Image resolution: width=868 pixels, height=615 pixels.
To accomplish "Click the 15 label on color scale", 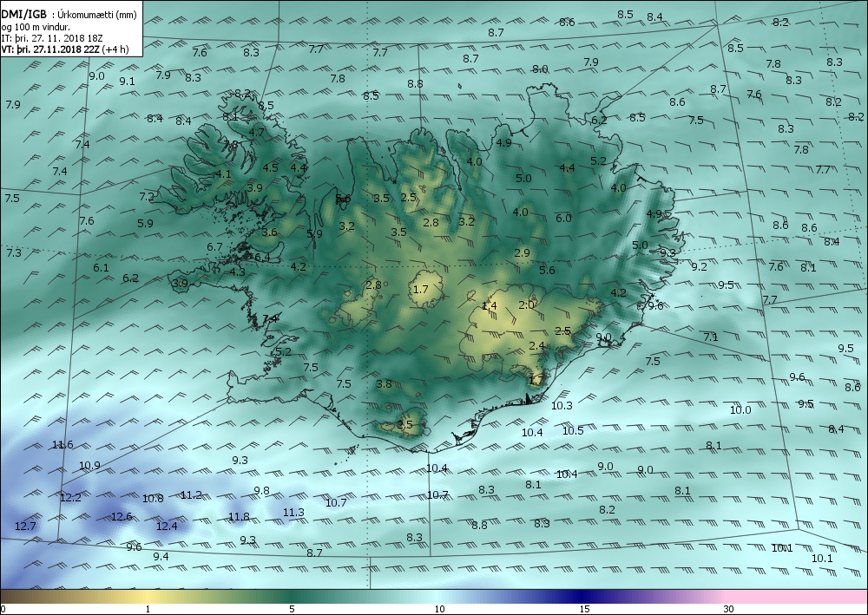I will (584, 610).
